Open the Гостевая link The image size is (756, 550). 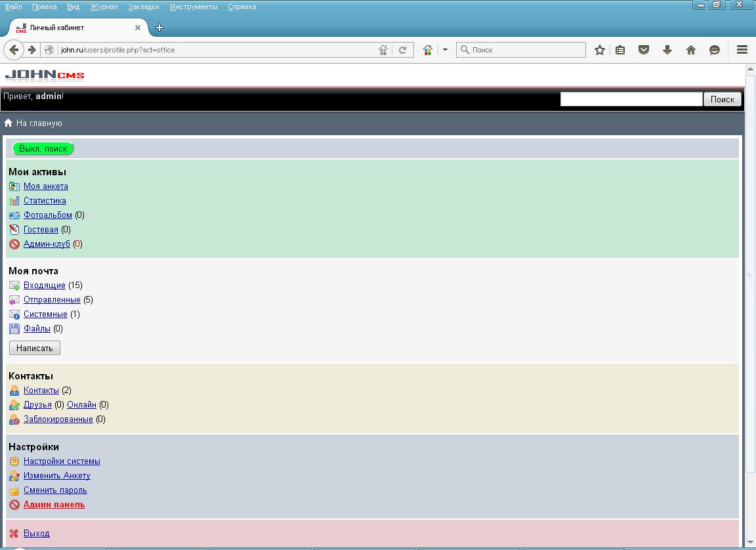(x=41, y=230)
